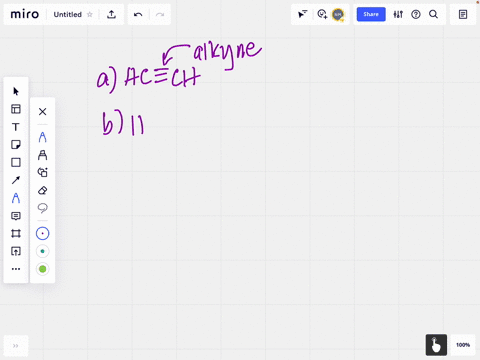Choose the pen in the drawing submenu
This screenshot has height=360, width=480.
coord(42,137)
